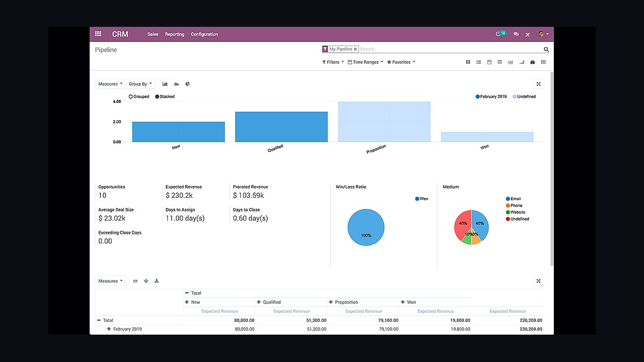Switch to Dashboard view
Viewport: 644px width, 362px height.
tap(532, 62)
